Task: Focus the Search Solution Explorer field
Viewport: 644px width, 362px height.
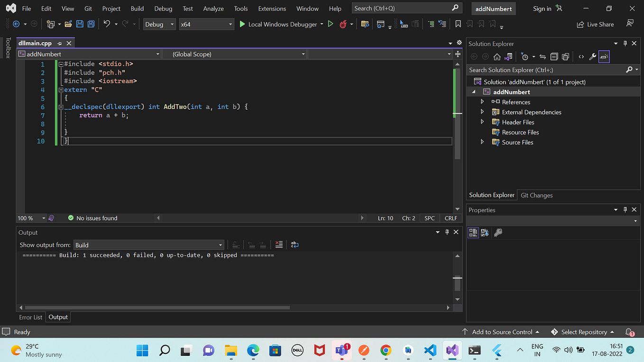Action: (x=553, y=70)
